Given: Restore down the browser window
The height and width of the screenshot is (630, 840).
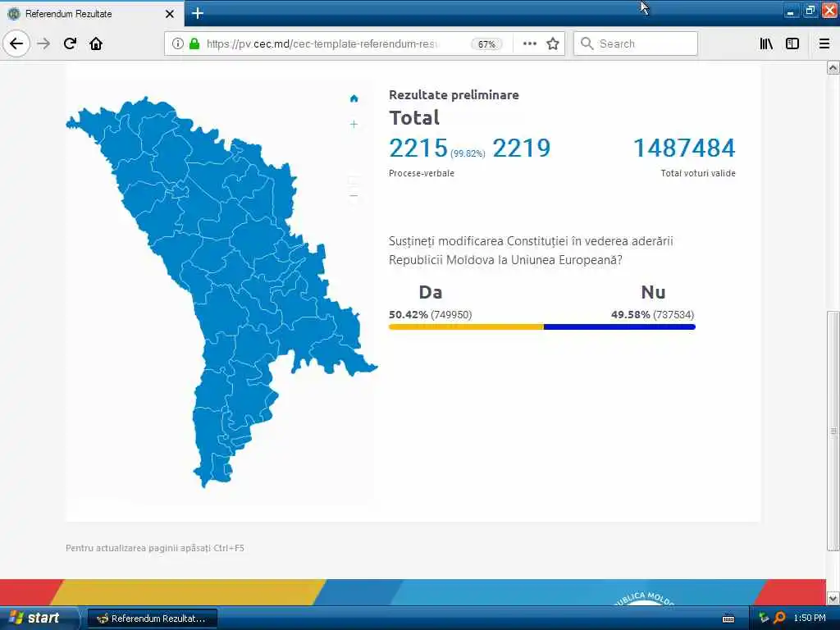Looking at the screenshot, I should [x=810, y=11].
